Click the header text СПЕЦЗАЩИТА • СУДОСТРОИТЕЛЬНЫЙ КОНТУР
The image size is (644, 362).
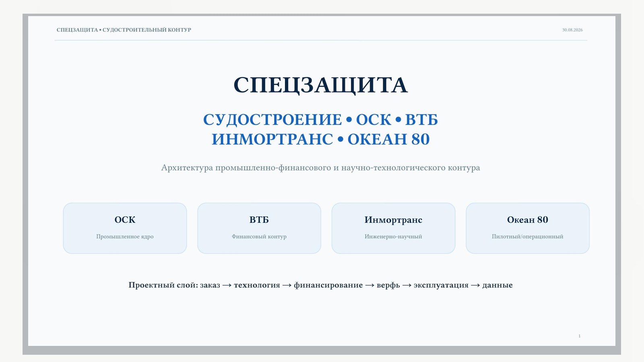[124, 30]
